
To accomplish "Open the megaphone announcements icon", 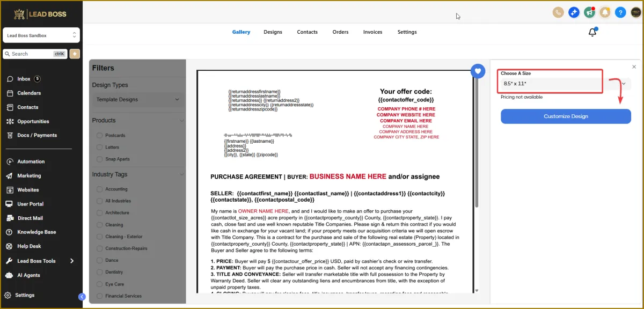I will coord(589,12).
